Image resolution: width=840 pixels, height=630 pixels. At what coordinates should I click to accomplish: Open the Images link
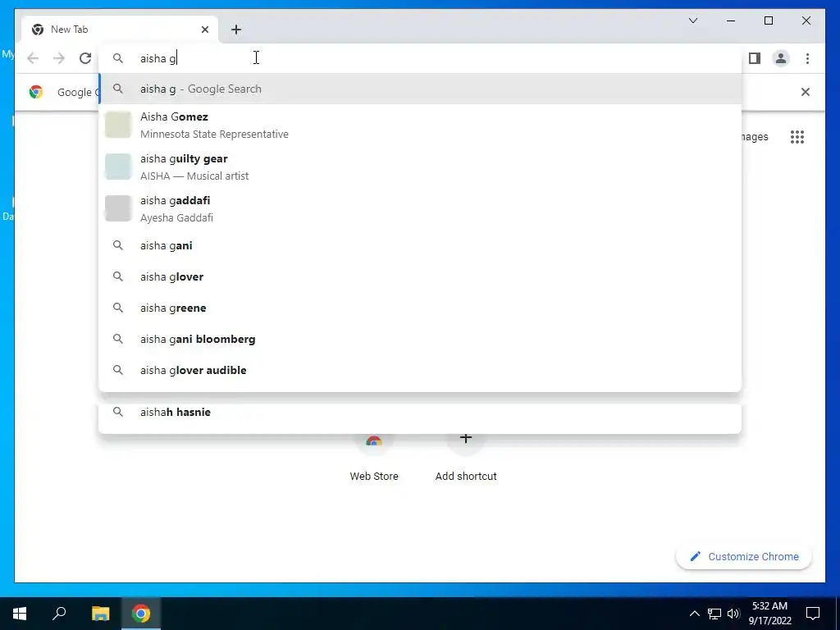(755, 137)
